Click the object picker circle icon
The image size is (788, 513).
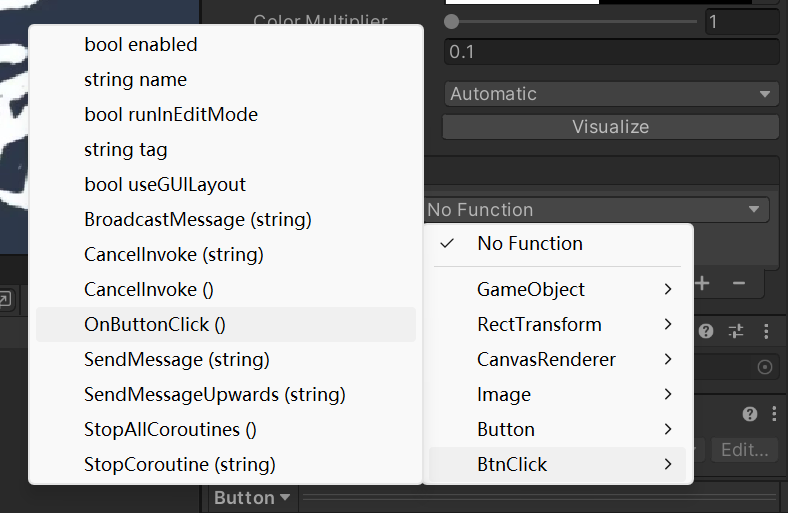(x=765, y=367)
